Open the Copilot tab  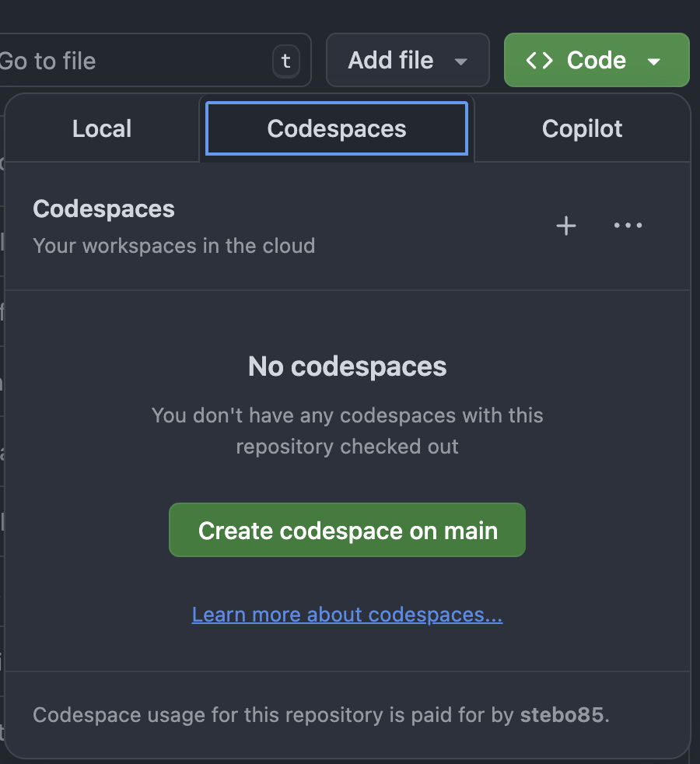pos(582,128)
